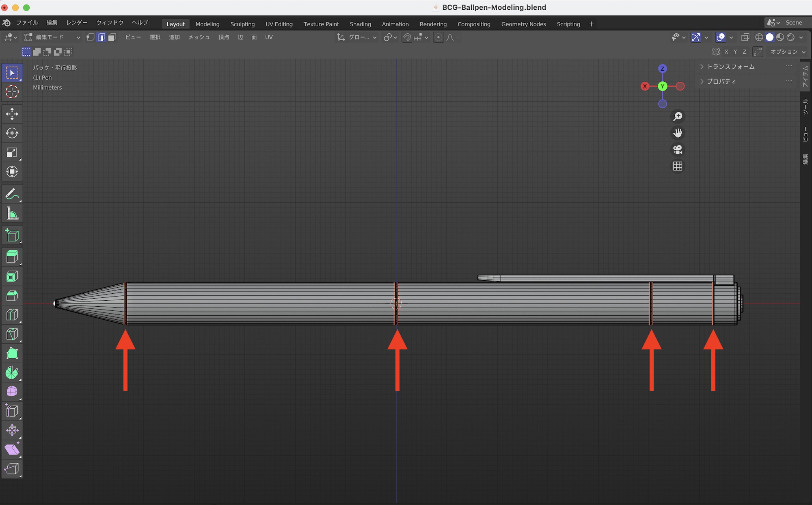Switch to face select mode
812x505 pixels.
tap(112, 37)
